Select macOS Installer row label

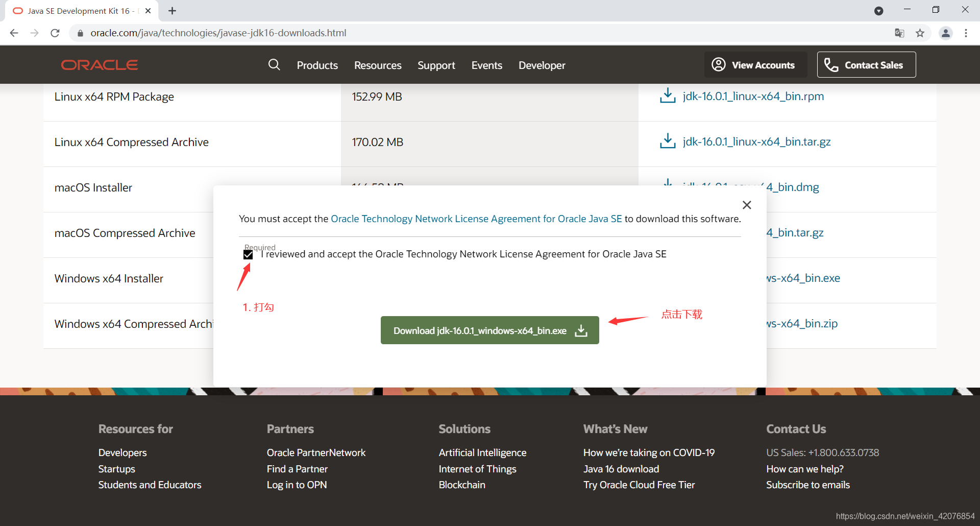pos(93,187)
